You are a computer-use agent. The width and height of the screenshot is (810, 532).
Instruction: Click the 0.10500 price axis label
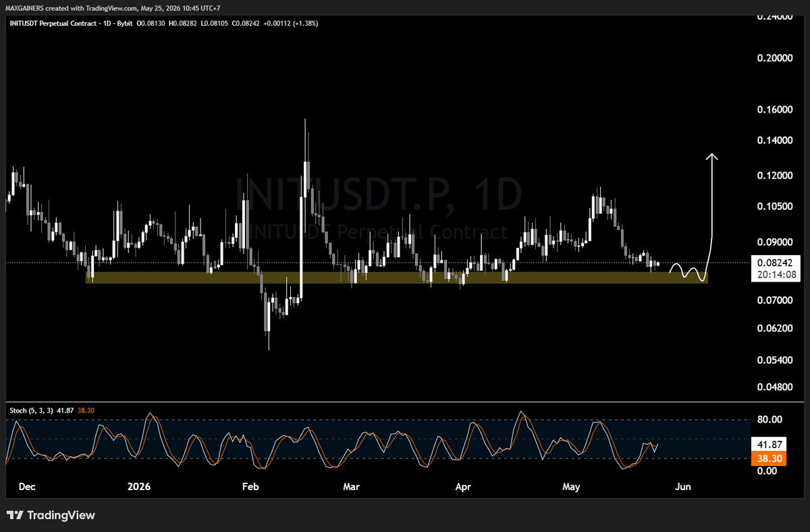click(774, 206)
